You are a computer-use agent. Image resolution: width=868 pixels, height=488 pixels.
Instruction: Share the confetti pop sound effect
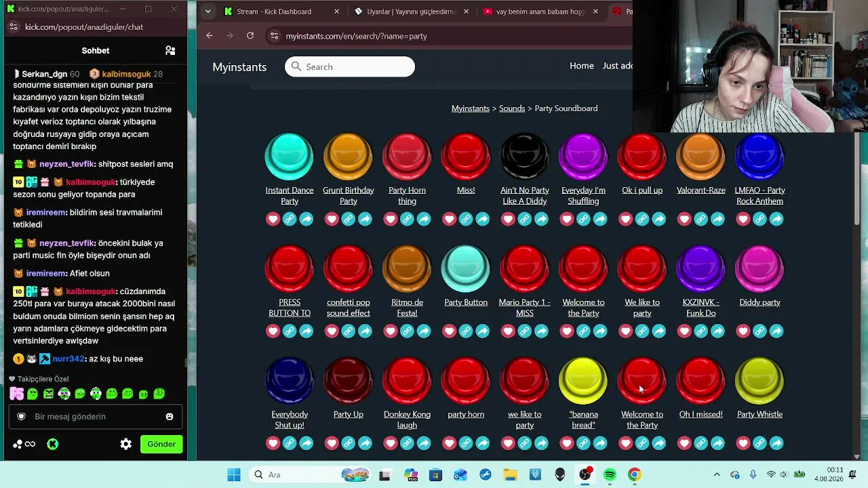pyautogui.click(x=365, y=331)
